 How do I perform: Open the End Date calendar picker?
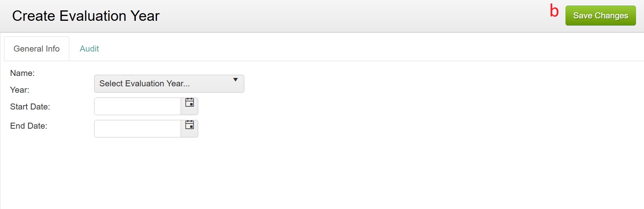coord(189,129)
